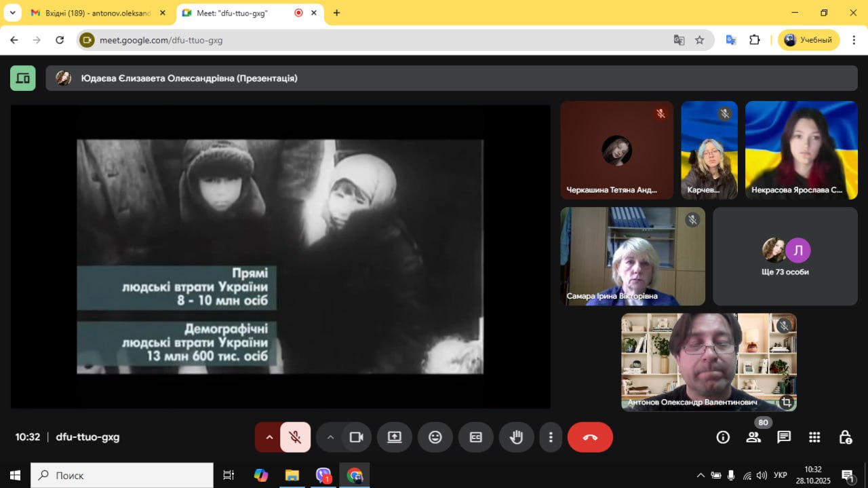Unmute the microphone
The height and width of the screenshot is (488, 868).
(295, 437)
